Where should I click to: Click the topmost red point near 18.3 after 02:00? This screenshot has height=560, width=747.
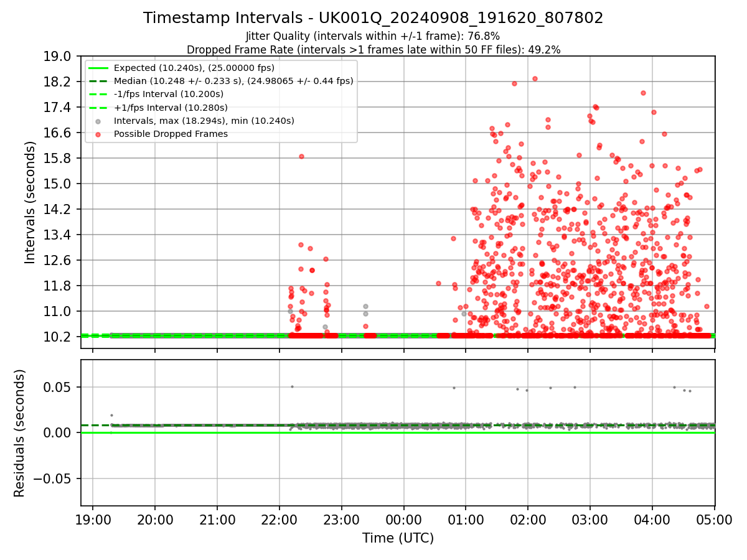click(535, 79)
